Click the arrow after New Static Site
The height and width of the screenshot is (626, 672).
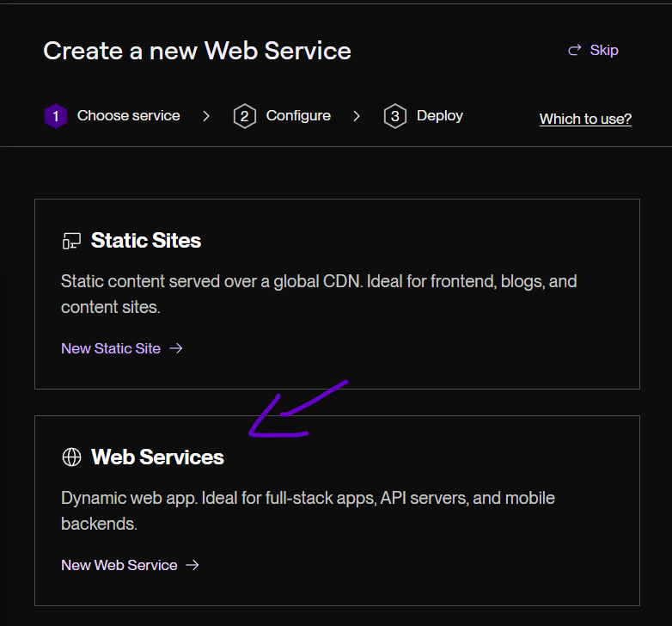point(176,348)
